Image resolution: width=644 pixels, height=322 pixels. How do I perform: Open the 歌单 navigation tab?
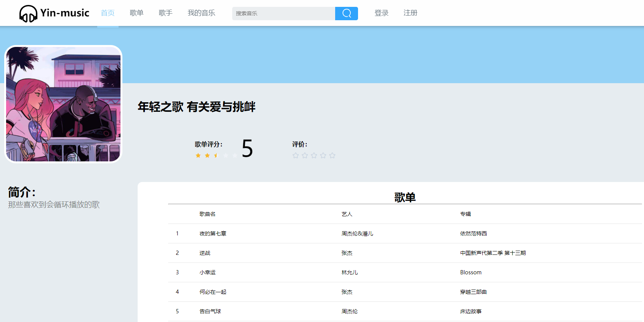click(x=137, y=13)
